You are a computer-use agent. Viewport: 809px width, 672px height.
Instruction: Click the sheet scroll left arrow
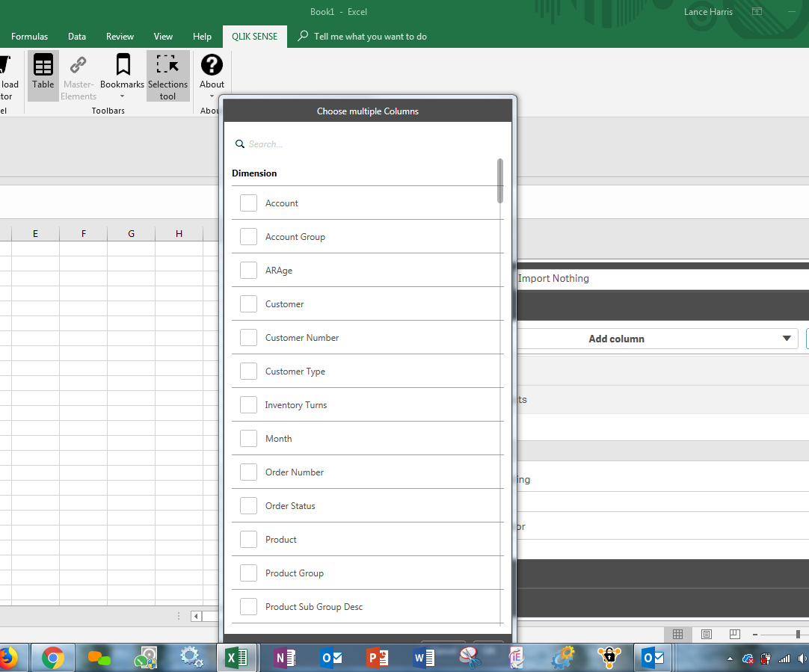click(196, 616)
